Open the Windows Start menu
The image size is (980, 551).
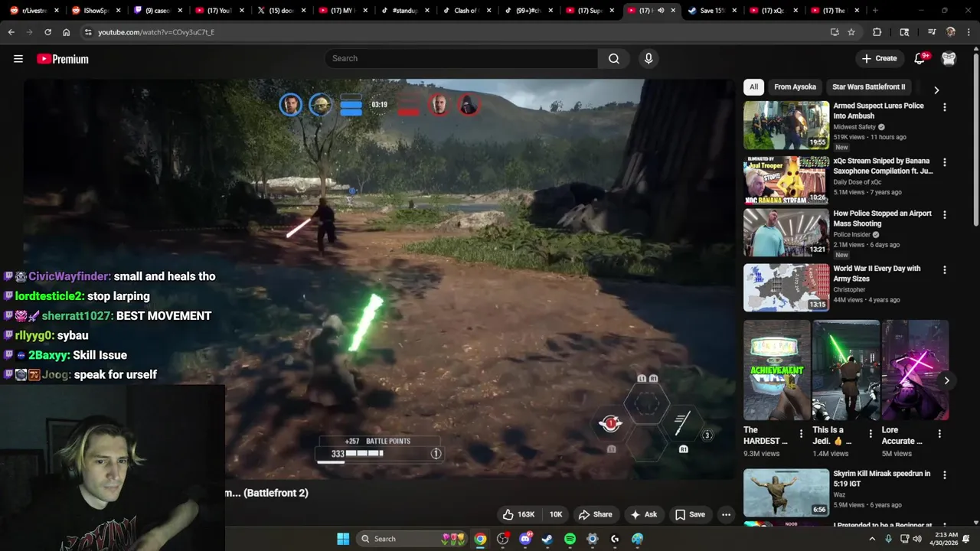tap(343, 539)
